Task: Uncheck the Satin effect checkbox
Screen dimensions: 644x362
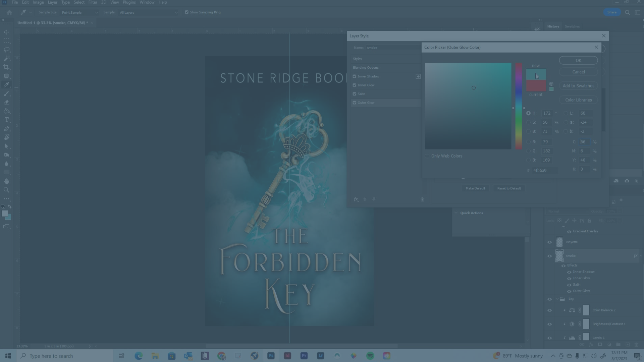Action: 355,94
